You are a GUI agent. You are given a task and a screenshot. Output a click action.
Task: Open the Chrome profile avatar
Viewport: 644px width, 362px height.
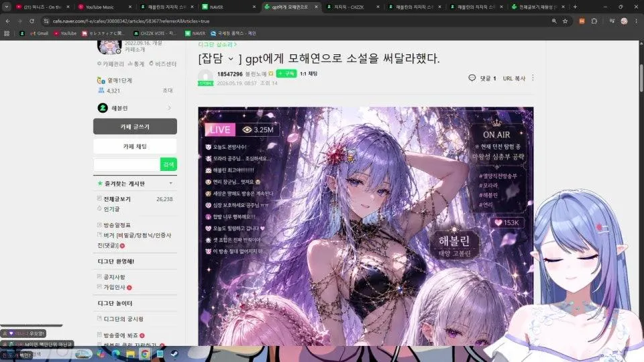click(x=624, y=21)
